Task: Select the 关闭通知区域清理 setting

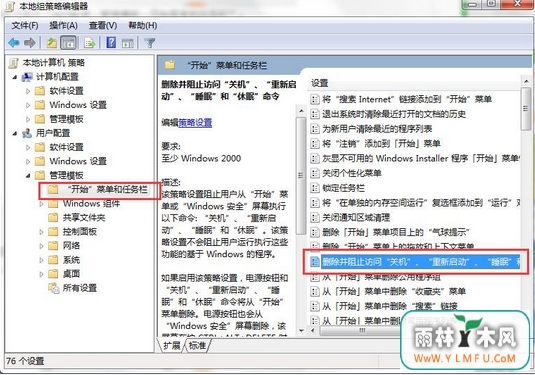Action: pyautogui.click(x=356, y=217)
